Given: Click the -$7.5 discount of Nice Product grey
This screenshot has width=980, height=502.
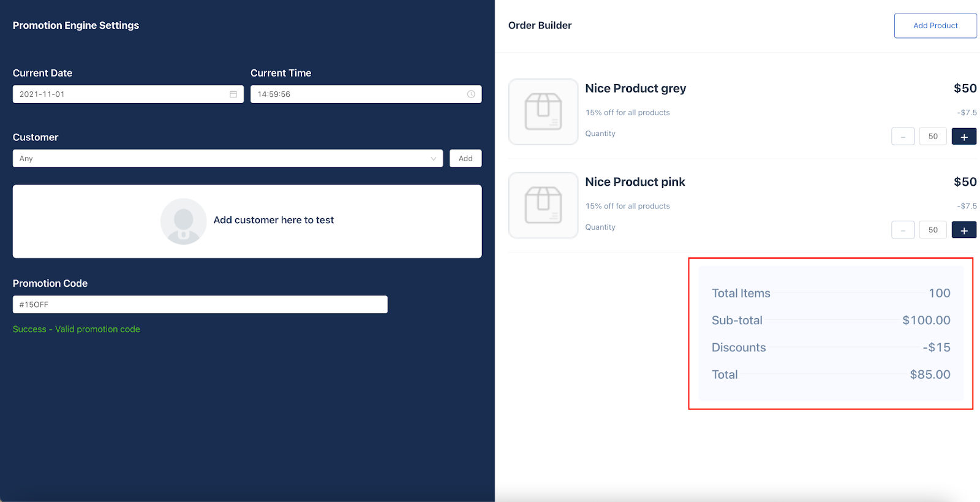Looking at the screenshot, I should point(967,113).
